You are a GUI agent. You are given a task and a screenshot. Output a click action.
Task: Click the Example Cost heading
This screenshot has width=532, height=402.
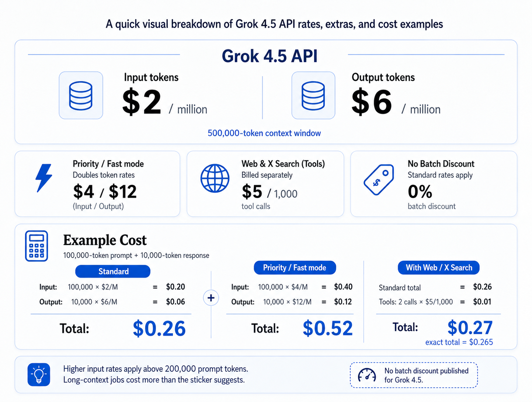click(x=105, y=240)
